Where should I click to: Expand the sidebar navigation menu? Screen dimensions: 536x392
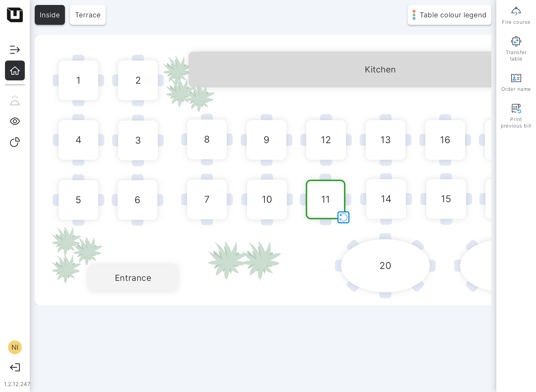tap(15, 50)
